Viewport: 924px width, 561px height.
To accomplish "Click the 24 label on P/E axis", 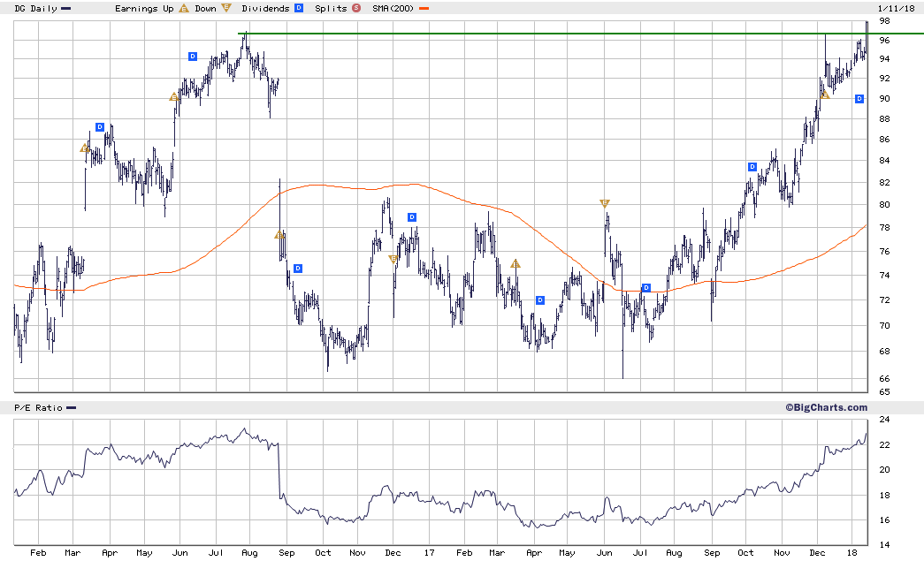I will pyautogui.click(x=884, y=420).
